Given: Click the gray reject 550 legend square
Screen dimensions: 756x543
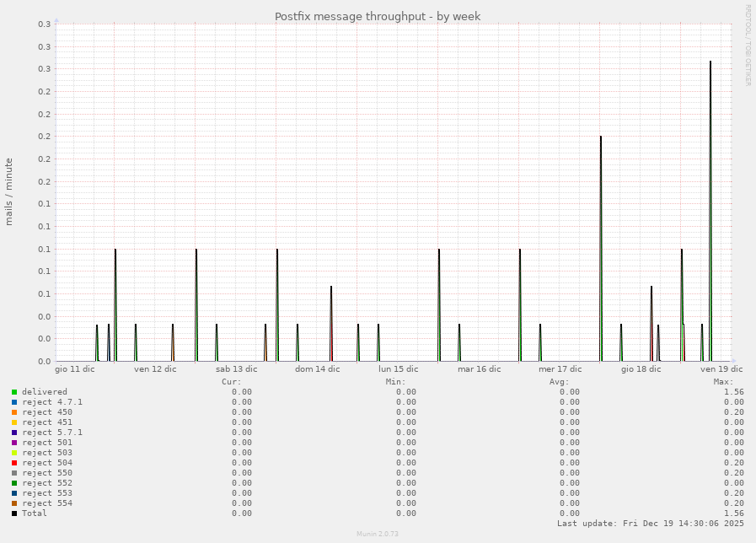Looking at the screenshot, I should [13, 472].
